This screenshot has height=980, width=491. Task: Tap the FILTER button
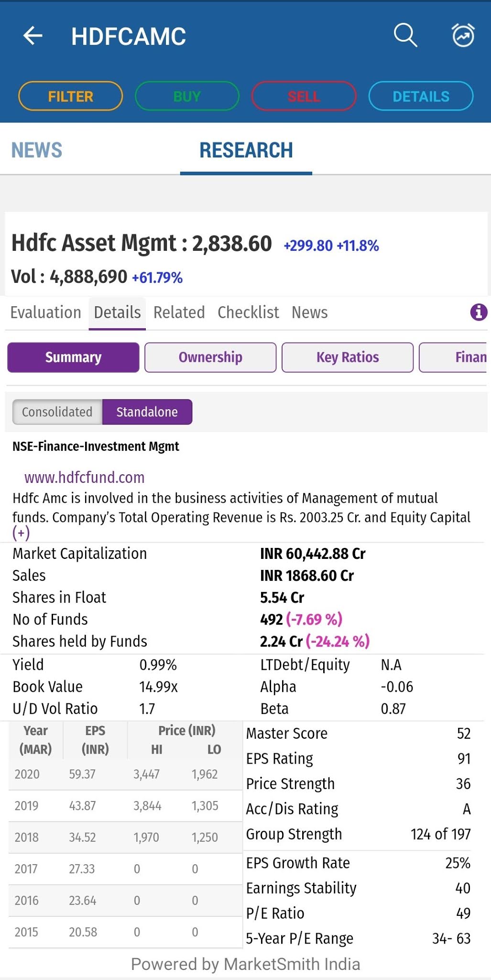click(x=70, y=96)
